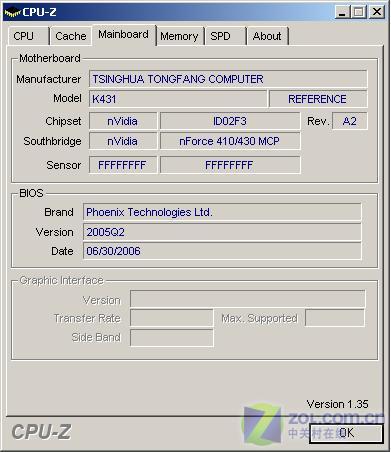This screenshot has height=452, width=391.
Task: Click the BIOS Date 06/30/2006 value
Action: point(222,251)
